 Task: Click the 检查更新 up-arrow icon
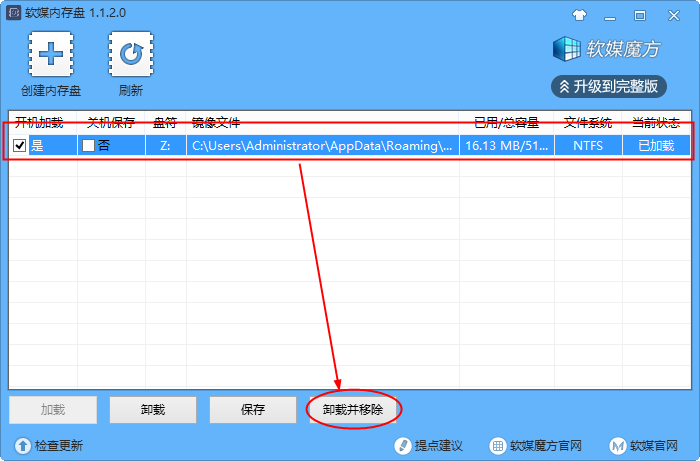pos(23,445)
